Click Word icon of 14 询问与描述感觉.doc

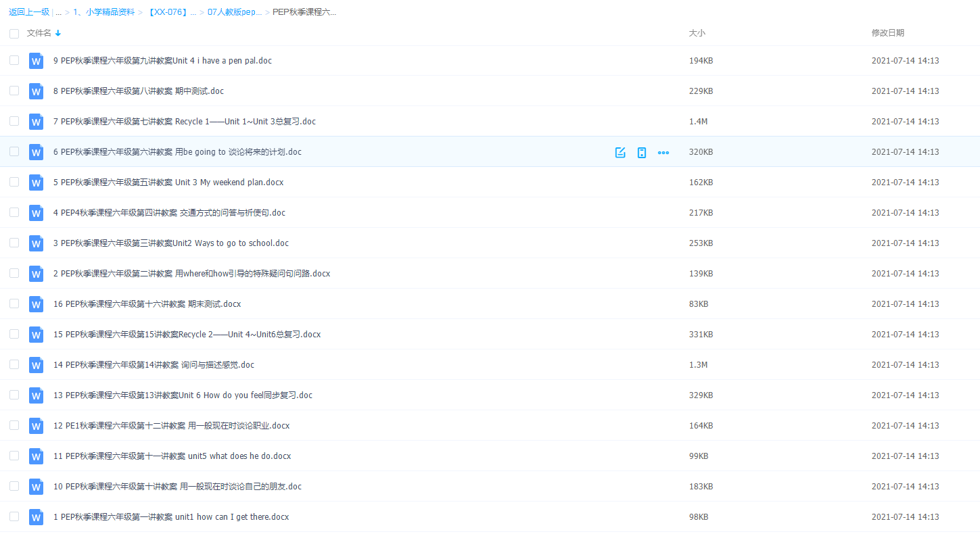pos(37,365)
